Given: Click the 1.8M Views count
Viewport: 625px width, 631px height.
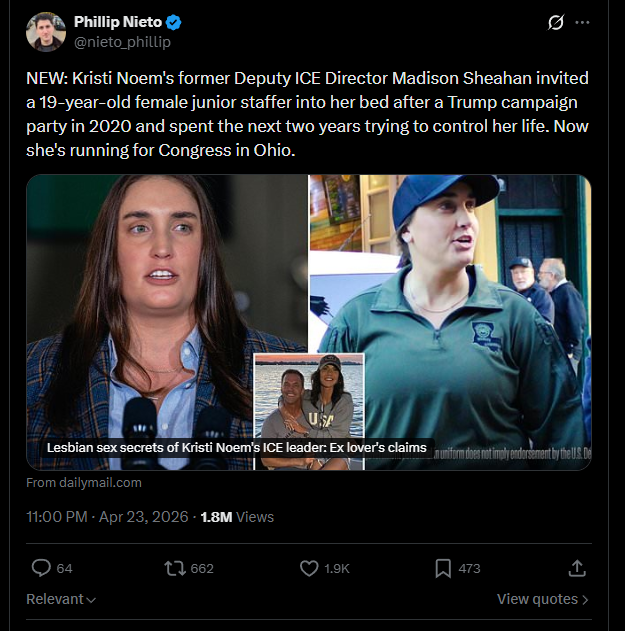Looking at the screenshot, I should (237, 517).
